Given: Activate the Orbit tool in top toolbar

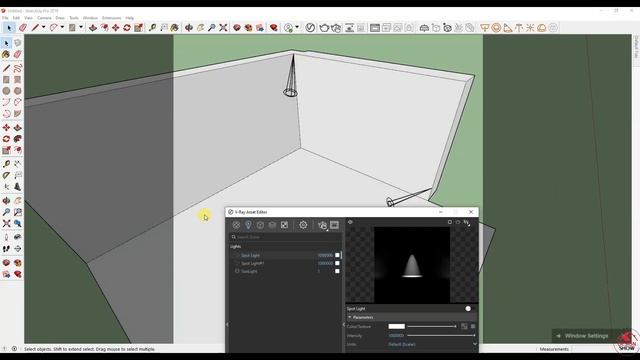Looking at the screenshot, I should tap(189, 28).
